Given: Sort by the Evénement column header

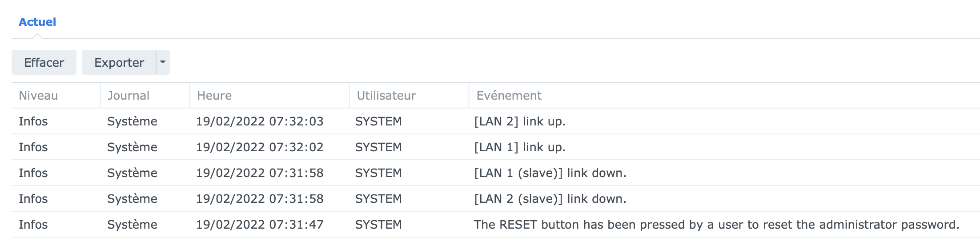Looking at the screenshot, I should 509,96.
